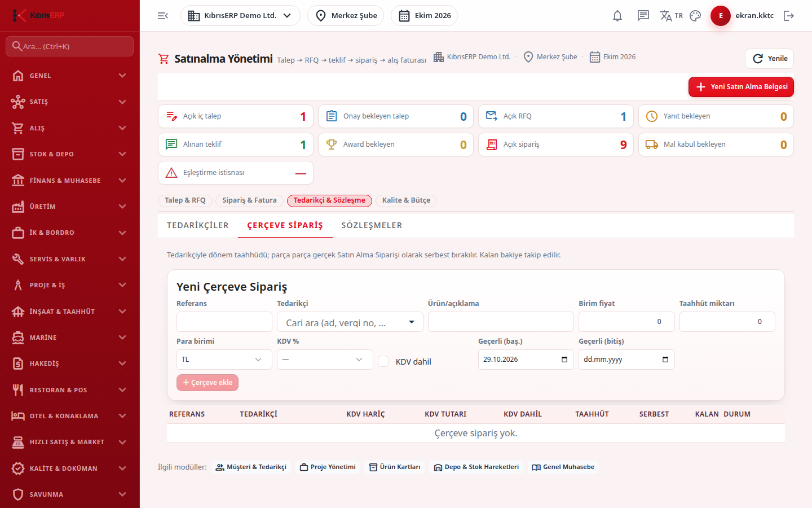This screenshot has width=812, height=508.
Task: Open the Award bekleyen card
Action: (x=396, y=144)
